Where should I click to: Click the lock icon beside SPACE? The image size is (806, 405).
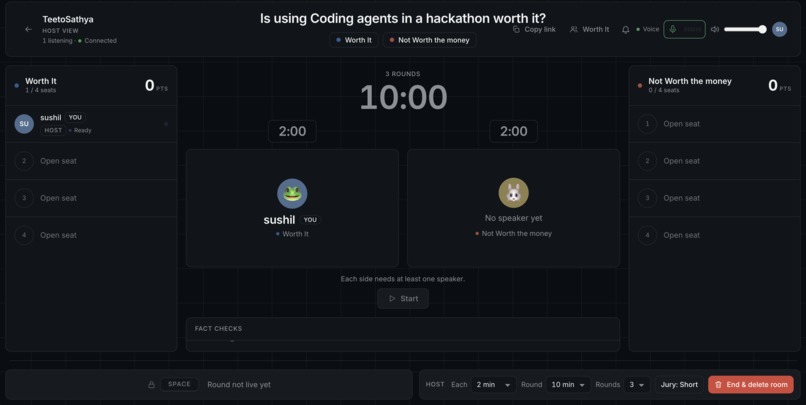[x=151, y=384]
